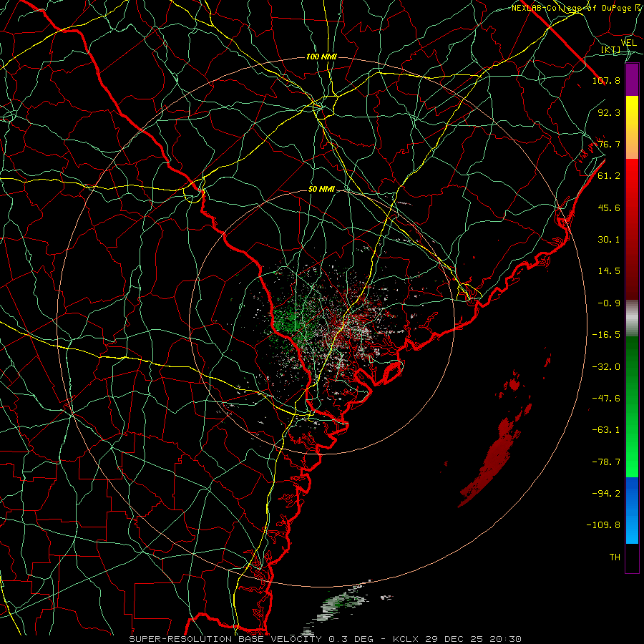
Task: Click the 92.3 velocity scale value
Action: 609,112
